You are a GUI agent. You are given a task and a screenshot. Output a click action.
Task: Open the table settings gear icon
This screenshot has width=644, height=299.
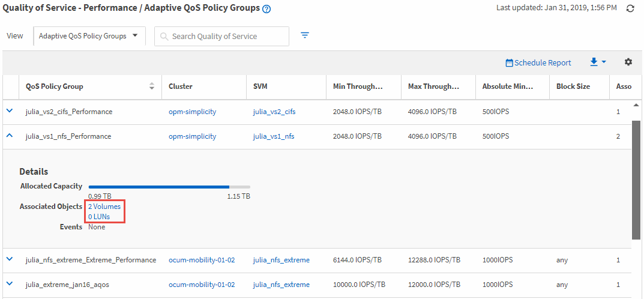click(x=628, y=62)
